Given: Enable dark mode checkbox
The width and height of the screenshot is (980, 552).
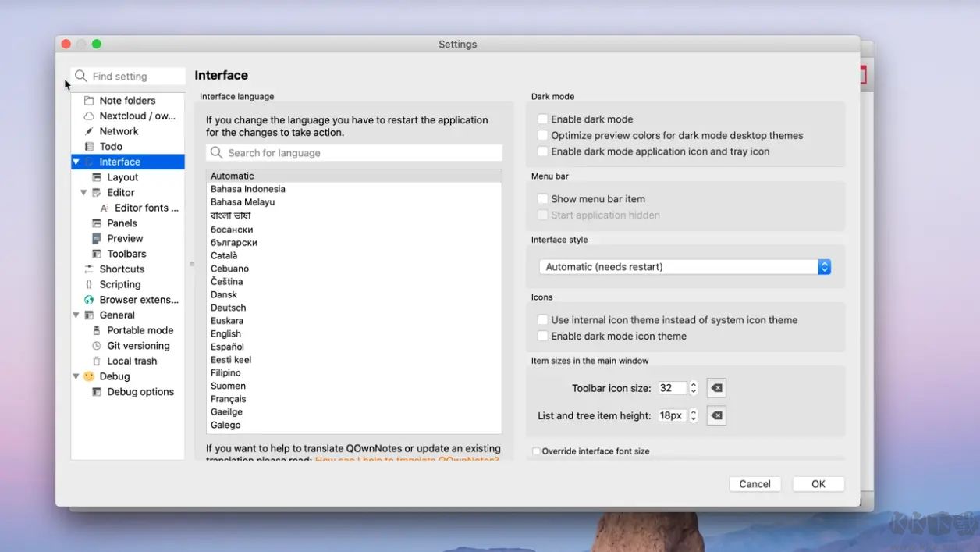Looking at the screenshot, I should tap(542, 119).
